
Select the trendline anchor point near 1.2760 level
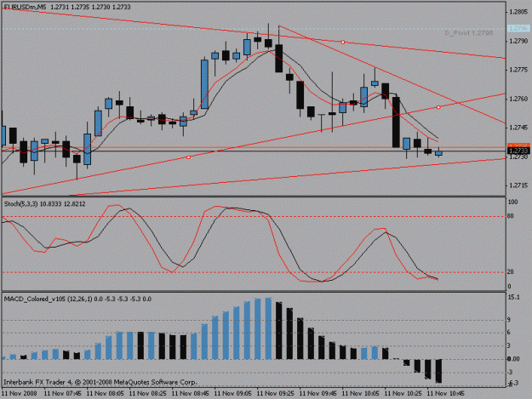point(438,107)
